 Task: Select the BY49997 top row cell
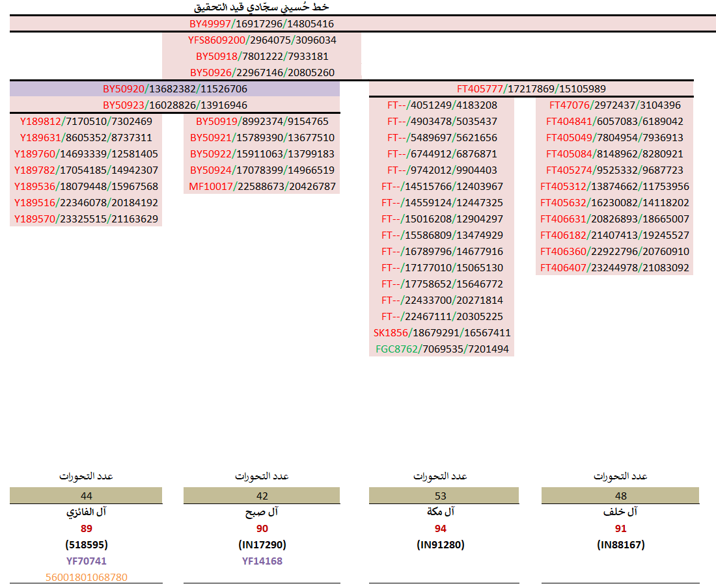[x=262, y=24]
